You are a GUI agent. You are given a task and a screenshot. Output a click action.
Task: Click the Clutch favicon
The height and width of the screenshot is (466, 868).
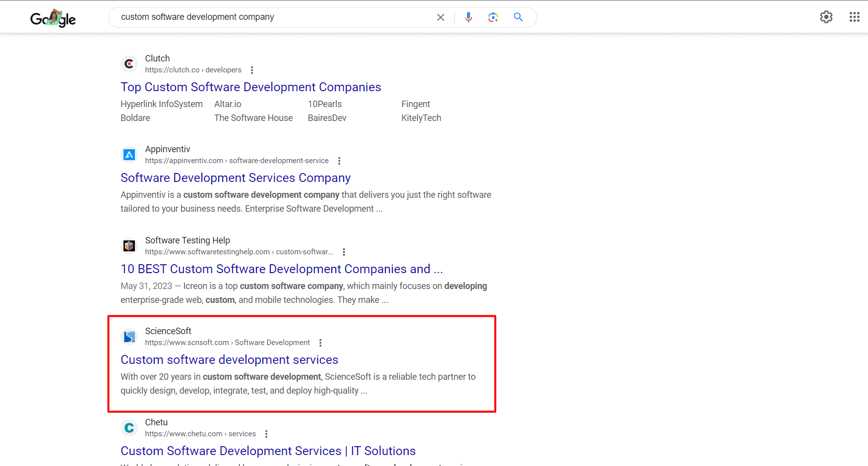click(x=129, y=64)
